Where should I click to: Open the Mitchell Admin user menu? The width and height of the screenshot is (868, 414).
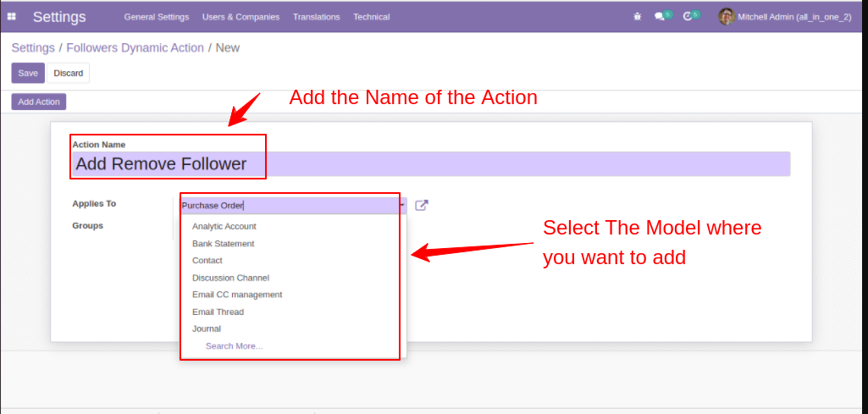[785, 17]
